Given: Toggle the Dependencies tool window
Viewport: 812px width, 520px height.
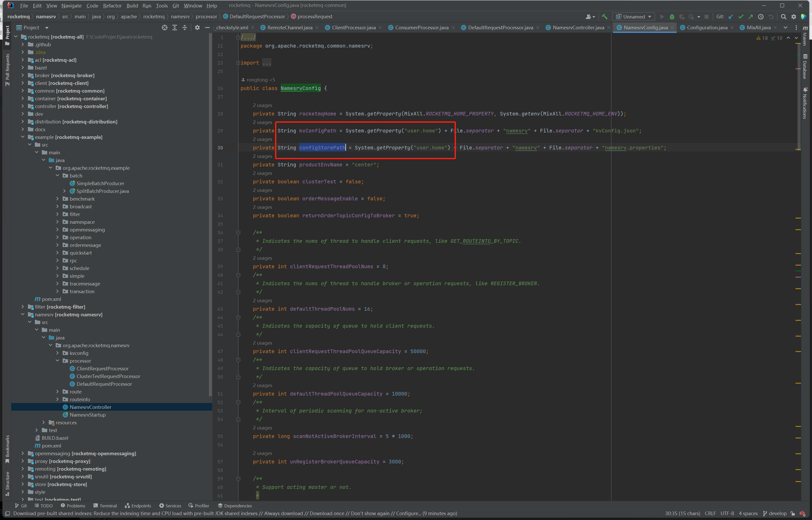Looking at the screenshot, I should click(x=235, y=506).
